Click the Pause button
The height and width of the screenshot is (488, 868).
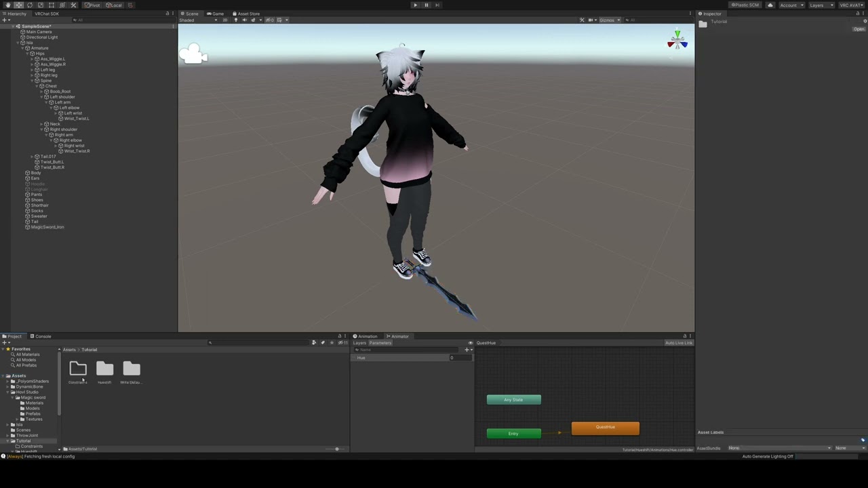[x=427, y=5]
